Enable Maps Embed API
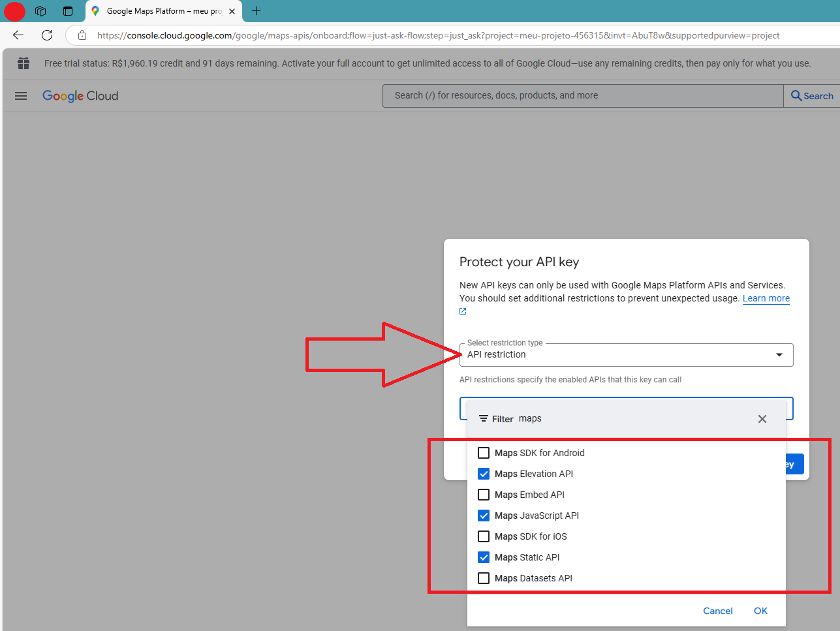Viewport: 840px width, 631px height. pyautogui.click(x=484, y=494)
